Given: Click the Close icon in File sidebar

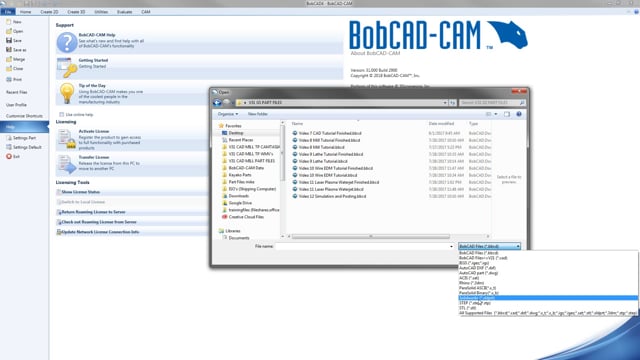Looking at the screenshot, I should [9, 69].
